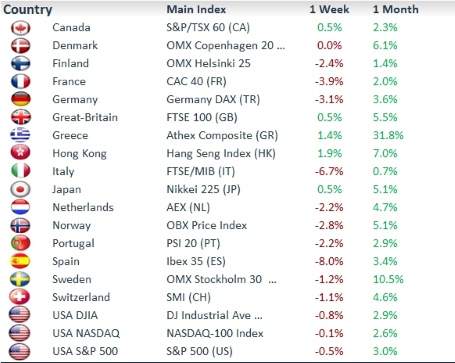Image resolution: width=455 pixels, height=363 pixels.
Task: Open the FTSE/MIB (IT) index name
Action: tap(201, 171)
